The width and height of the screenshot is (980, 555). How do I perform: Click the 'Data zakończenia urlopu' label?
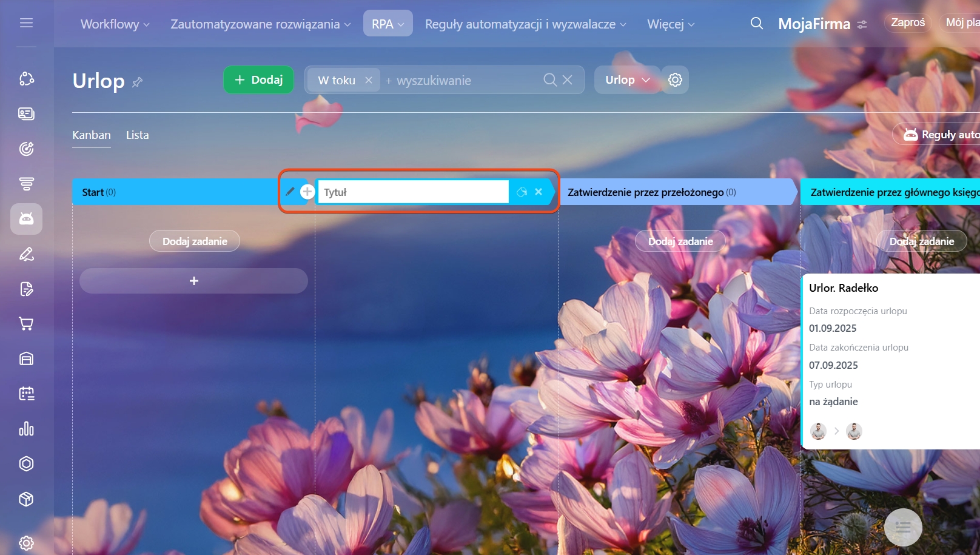coord(859,348)
